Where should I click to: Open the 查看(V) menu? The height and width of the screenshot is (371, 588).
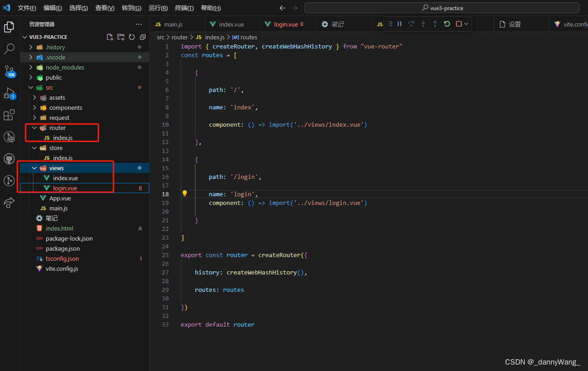click(105, 8)
